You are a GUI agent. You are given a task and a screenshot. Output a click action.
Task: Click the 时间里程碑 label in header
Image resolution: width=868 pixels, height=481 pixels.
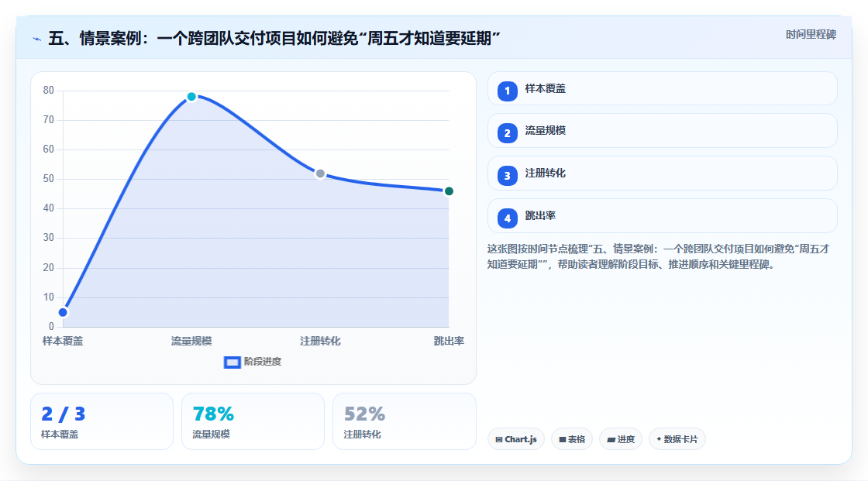tap(811, 35)
